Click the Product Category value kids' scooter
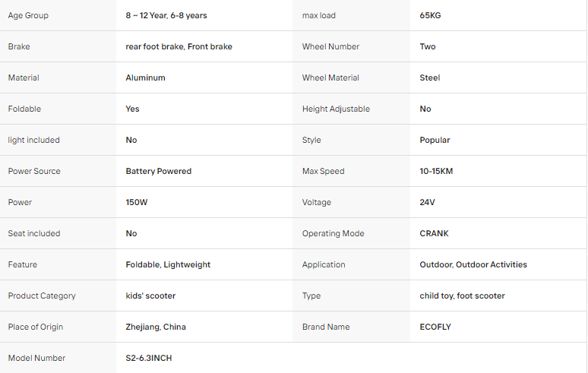The height and width of the screenshot is (373, 588). click(x=150, y=296)
